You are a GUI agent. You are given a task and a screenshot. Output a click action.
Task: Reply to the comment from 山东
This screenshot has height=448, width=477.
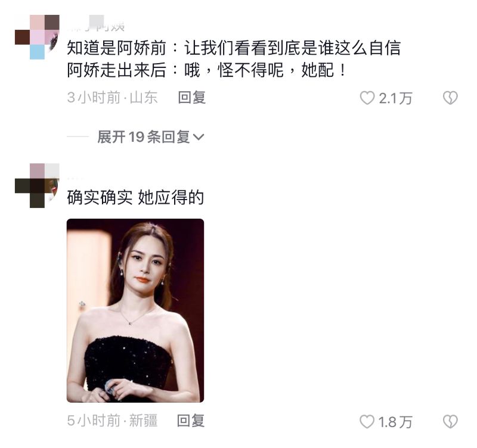click(x=191, y=98)
